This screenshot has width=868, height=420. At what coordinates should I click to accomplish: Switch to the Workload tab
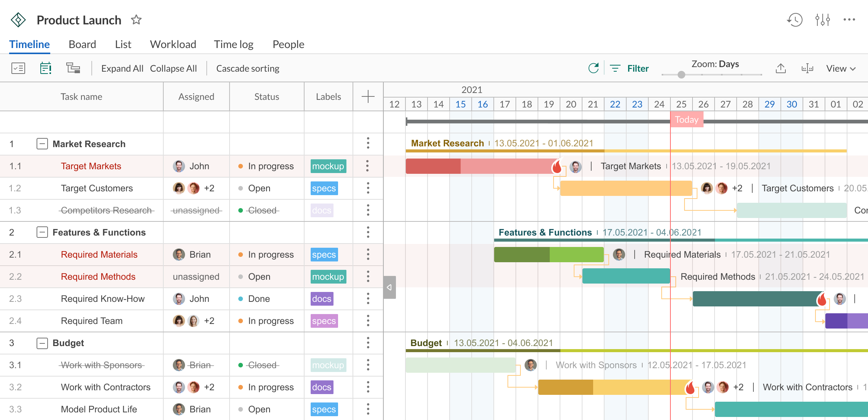pyautogui.click(x=173, y=44)
